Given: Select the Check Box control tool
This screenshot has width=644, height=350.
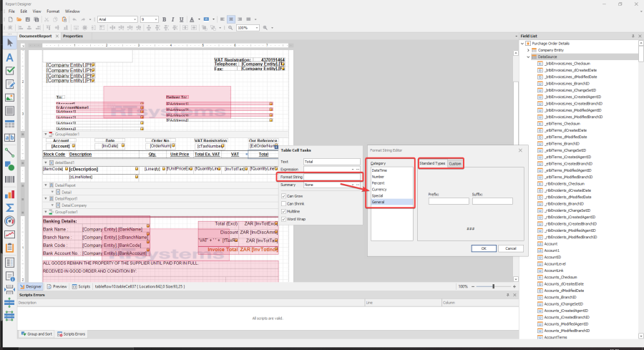Looking at the screenshot, I should [x=10, y=71].
